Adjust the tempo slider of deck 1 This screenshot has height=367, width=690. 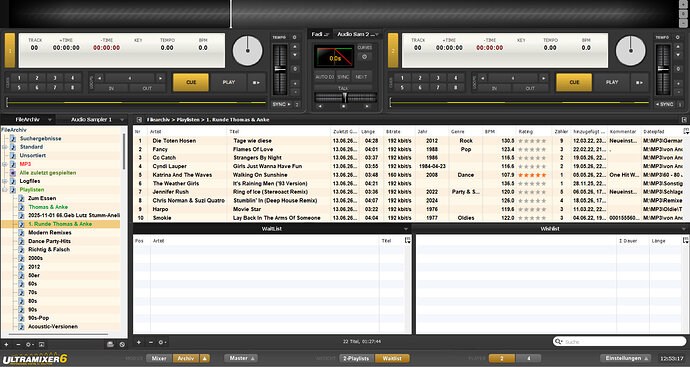[x=280, y=69]
